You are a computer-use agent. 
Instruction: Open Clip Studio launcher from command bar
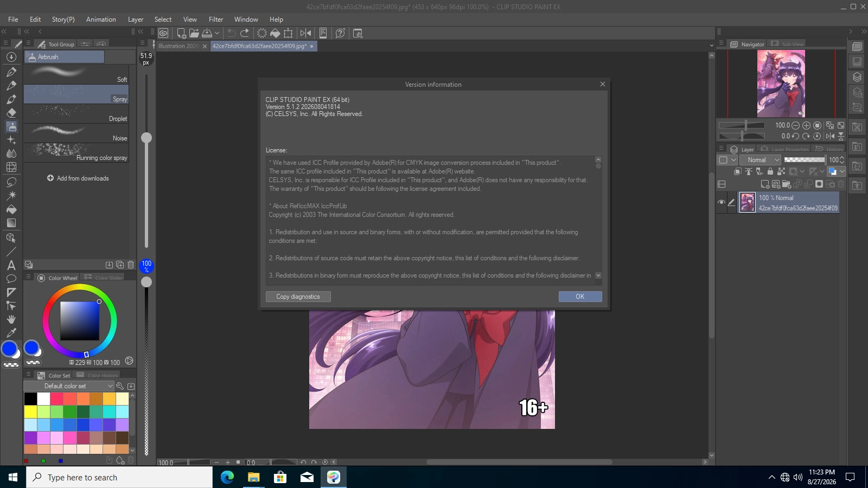(163, 33)
